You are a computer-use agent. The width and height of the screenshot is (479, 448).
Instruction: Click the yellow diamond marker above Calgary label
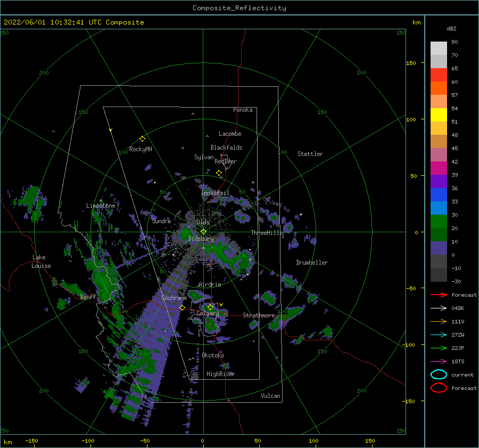210,307
